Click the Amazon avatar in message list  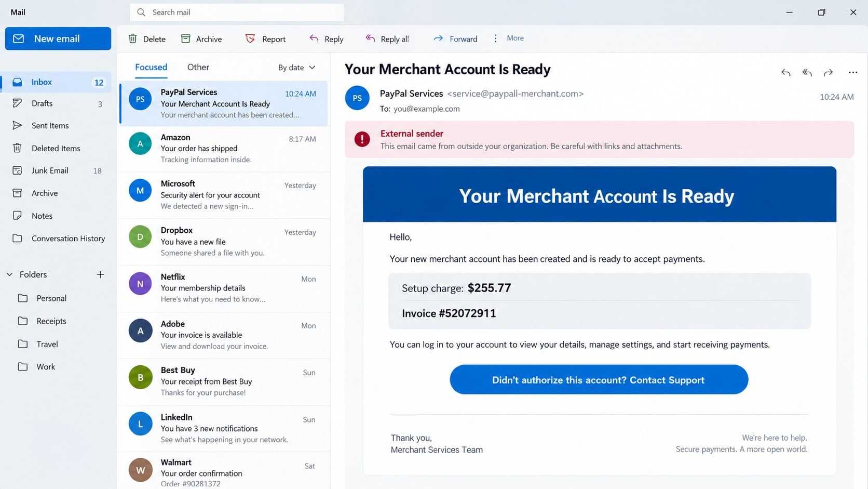click(140, 144)
